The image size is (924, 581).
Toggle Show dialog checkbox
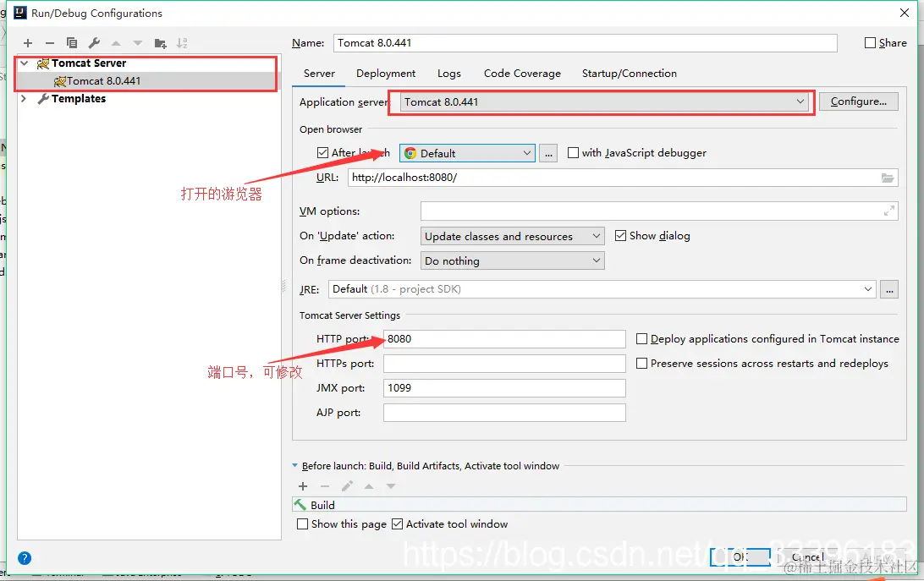point(620,236)
